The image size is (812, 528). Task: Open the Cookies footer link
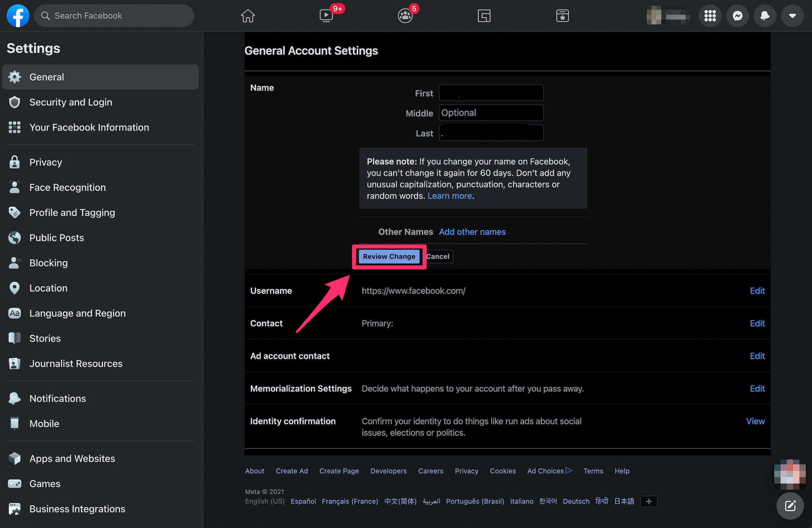pos(502,471)
